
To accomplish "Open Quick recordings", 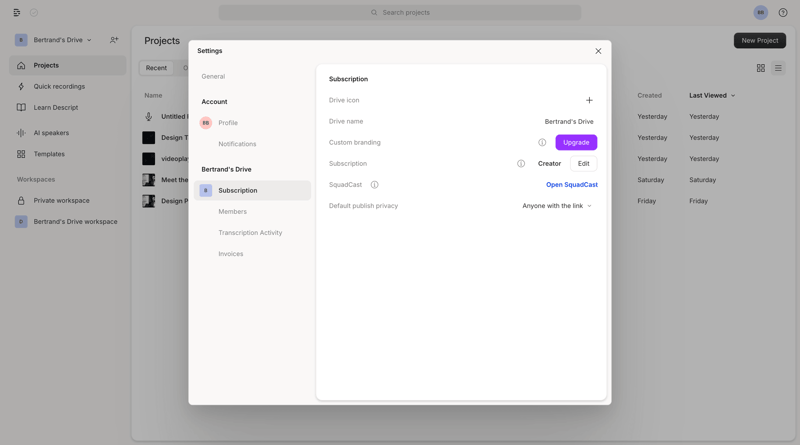I will tap(59, 86).
